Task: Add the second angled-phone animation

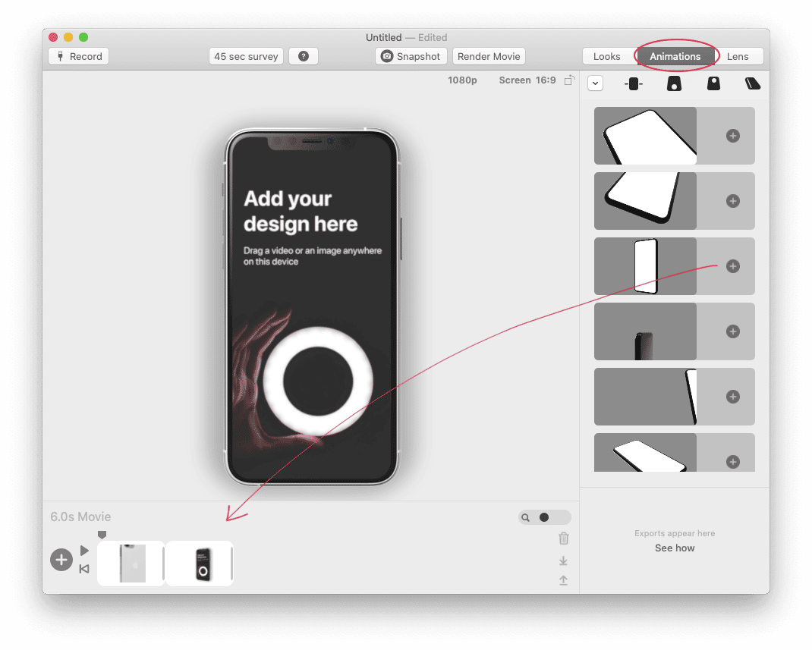Action: point(733,201)
